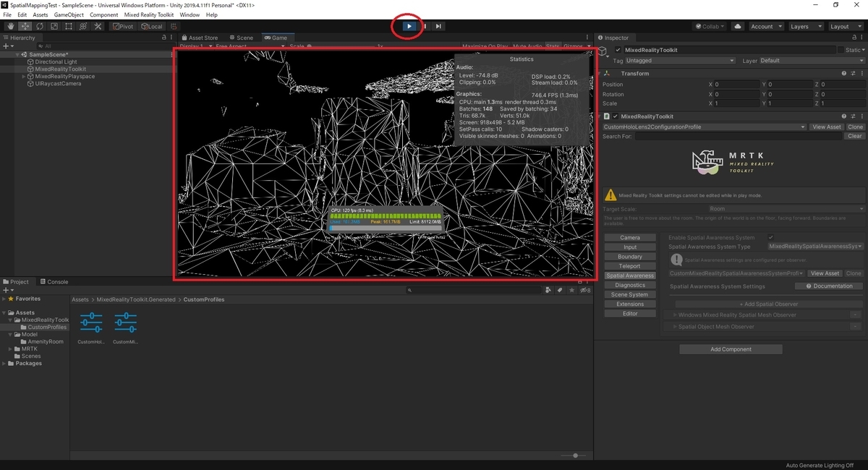The width and height of the screenshot is (868, 470).
Task: Click the Search For input field
Action: point(739,136)
